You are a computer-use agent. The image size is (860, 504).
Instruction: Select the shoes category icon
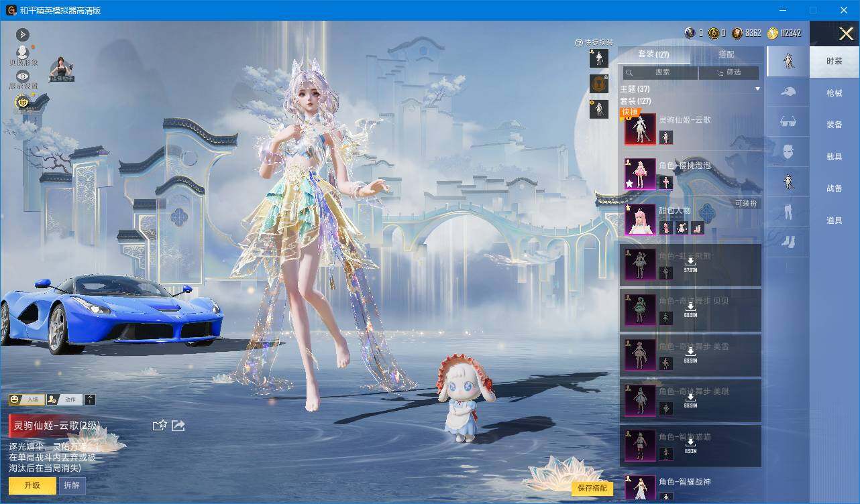(x=788, y=241)
